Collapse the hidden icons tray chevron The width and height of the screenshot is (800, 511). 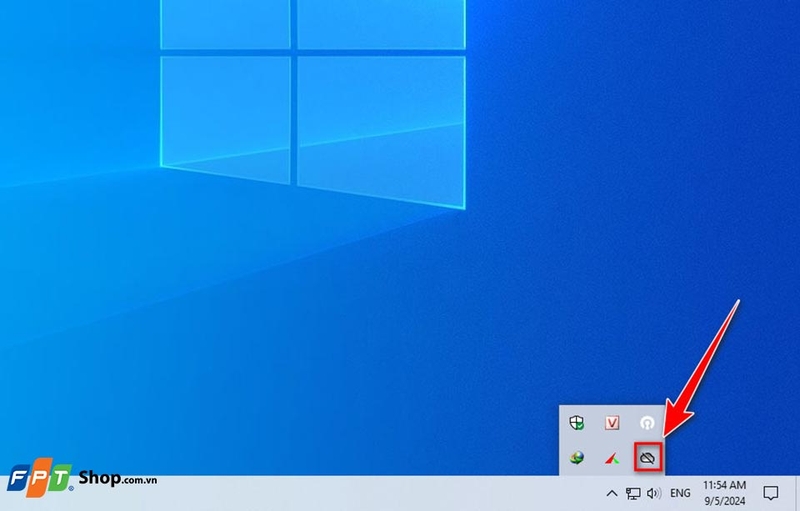click(612, 493)
